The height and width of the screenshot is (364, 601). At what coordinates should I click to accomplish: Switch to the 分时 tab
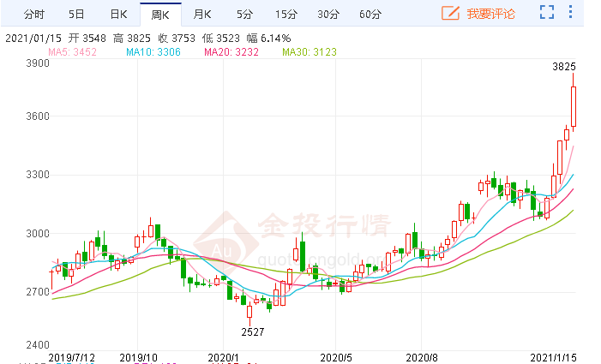point(34,14)
